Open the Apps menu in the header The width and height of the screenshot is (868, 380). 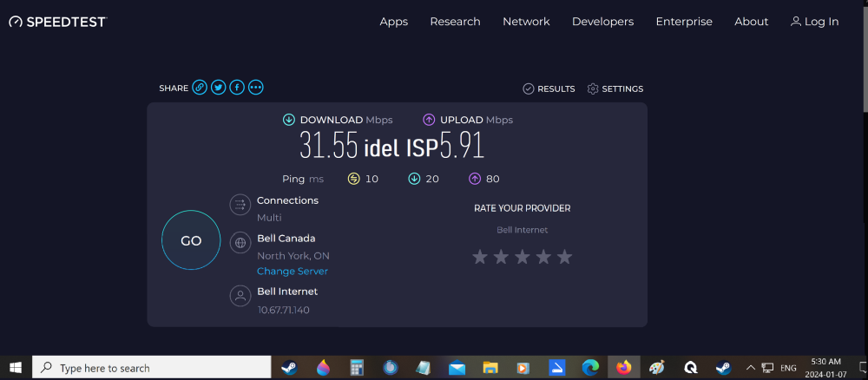(393, 22)
